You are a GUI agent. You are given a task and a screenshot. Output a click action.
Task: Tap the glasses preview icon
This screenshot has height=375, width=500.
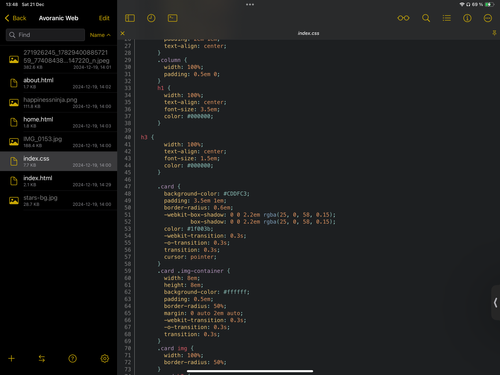click(x=403, y=18)
